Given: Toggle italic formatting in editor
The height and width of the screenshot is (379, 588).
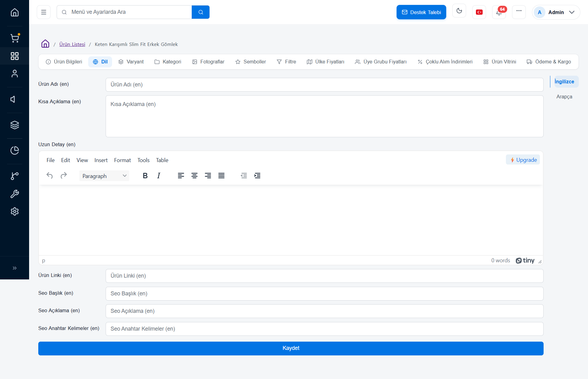Looking at the screenshot, I should point(159,176).
